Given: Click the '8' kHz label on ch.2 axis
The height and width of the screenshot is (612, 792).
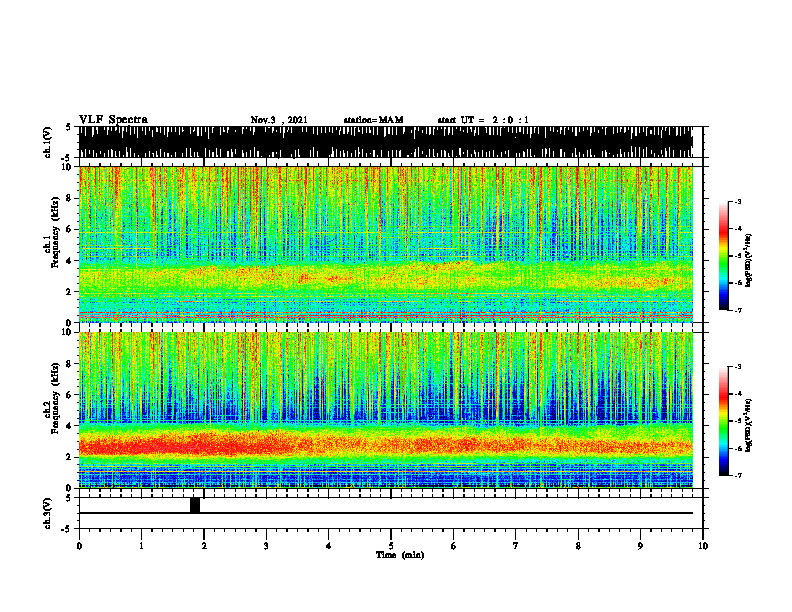Looking at the screenshot, I should point(70,364).
